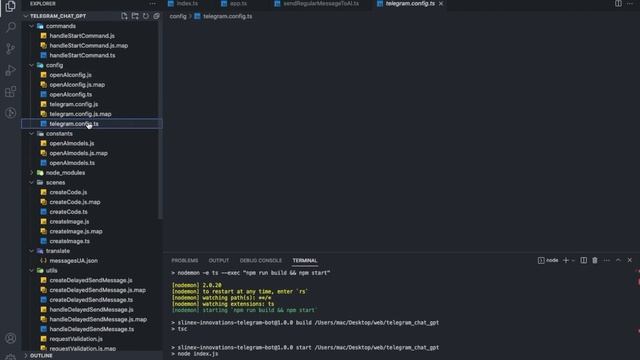
Task: Click the New Folder icon in Explorer
Action: coord(135,16)
